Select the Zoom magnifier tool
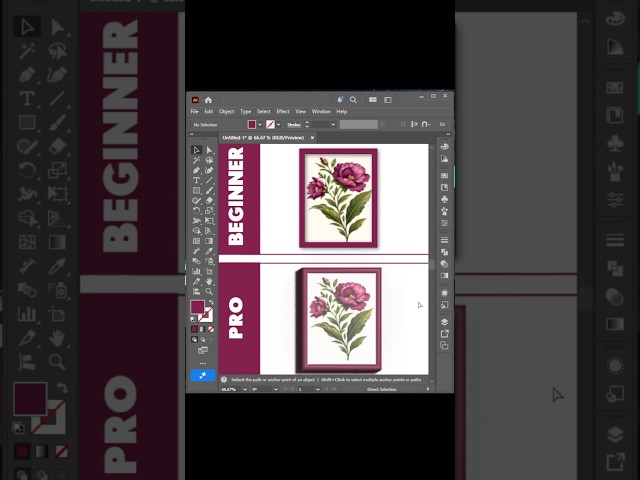 point(209,291)
